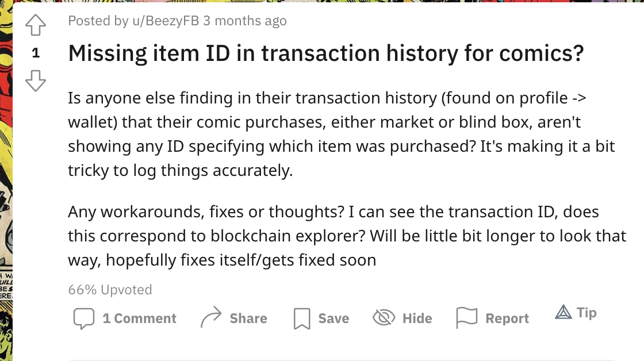Select the Share label

(x=248, y=318)
